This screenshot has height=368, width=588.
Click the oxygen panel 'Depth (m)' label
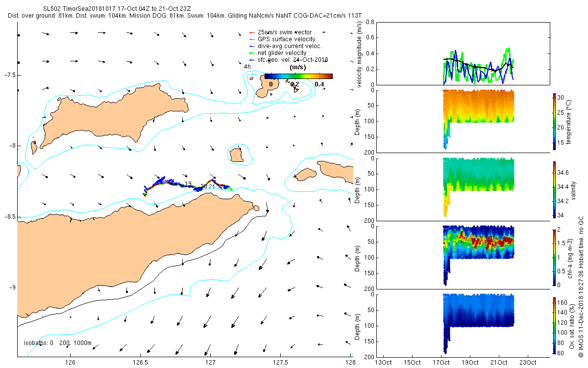pos(358,325)
